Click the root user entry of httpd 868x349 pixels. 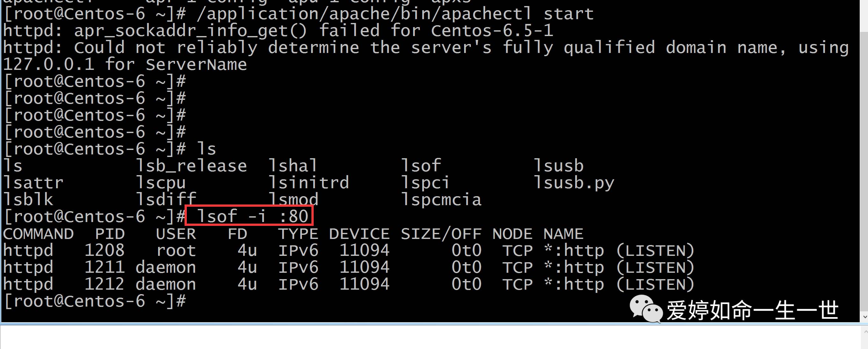pos(176,250)
